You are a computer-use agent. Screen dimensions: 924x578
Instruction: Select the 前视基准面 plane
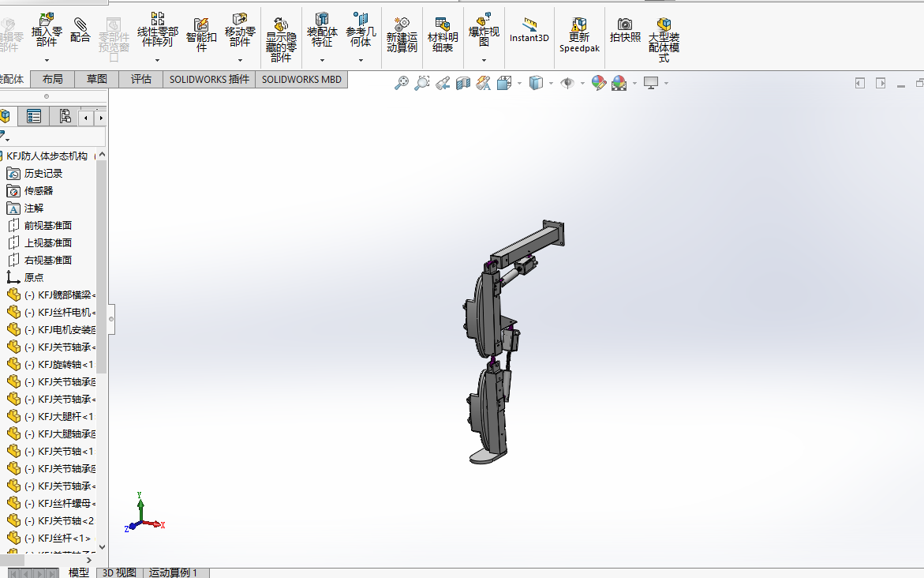(47, 225)
